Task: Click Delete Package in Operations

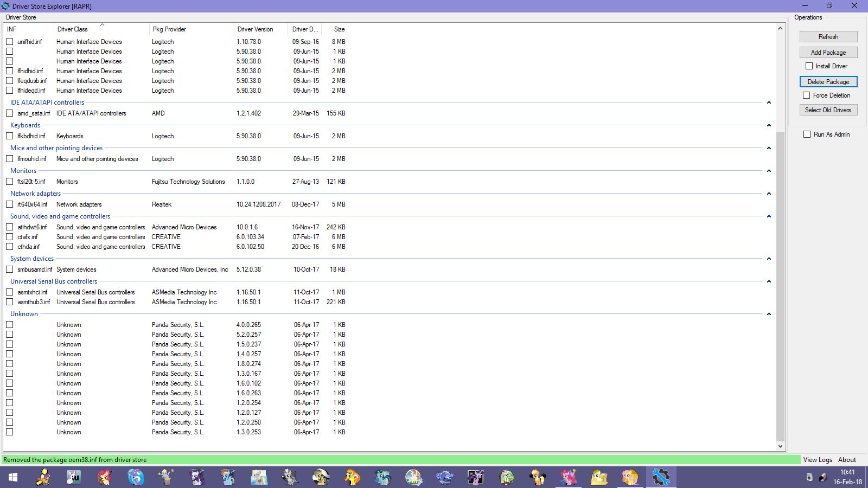Action: pos(828,82)
